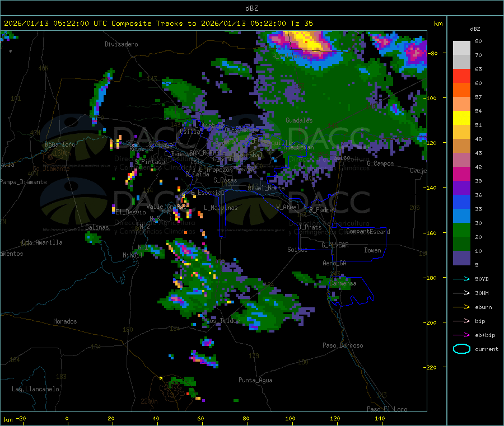Click the Pampa_Diamante map label
Screen dimensions: 504x426
23,182
